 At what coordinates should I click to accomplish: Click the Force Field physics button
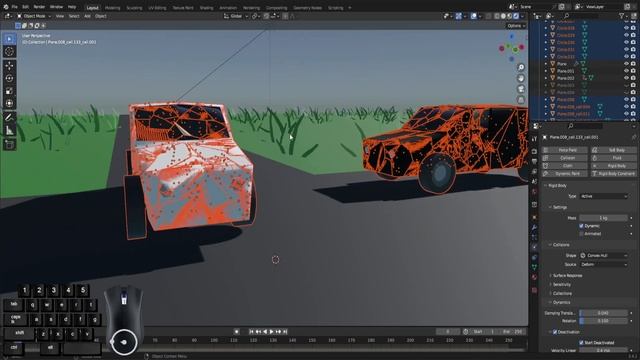565,150
